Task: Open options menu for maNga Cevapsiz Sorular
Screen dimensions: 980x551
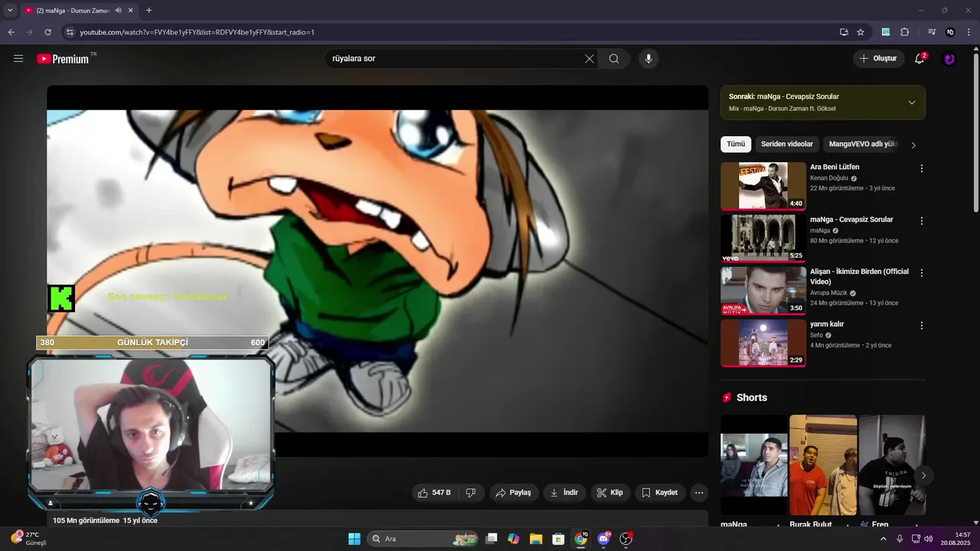Action: point(922,221)
